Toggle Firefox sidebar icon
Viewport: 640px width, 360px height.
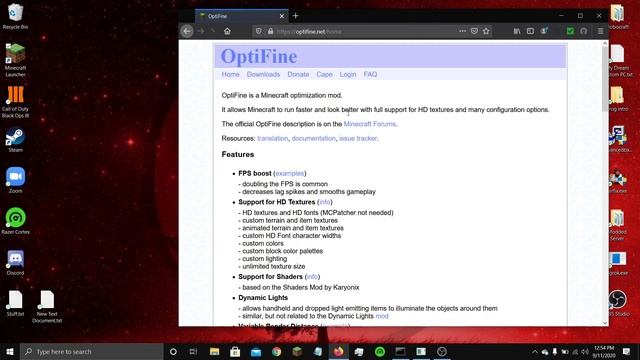pyautogui.click(x=530, y=31)
